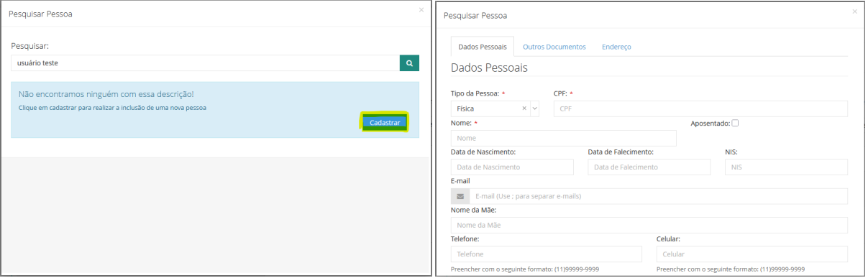Screen dimensions: 868x278
Task: Click the Cadastrar button
Action: [x=385, y=123]
